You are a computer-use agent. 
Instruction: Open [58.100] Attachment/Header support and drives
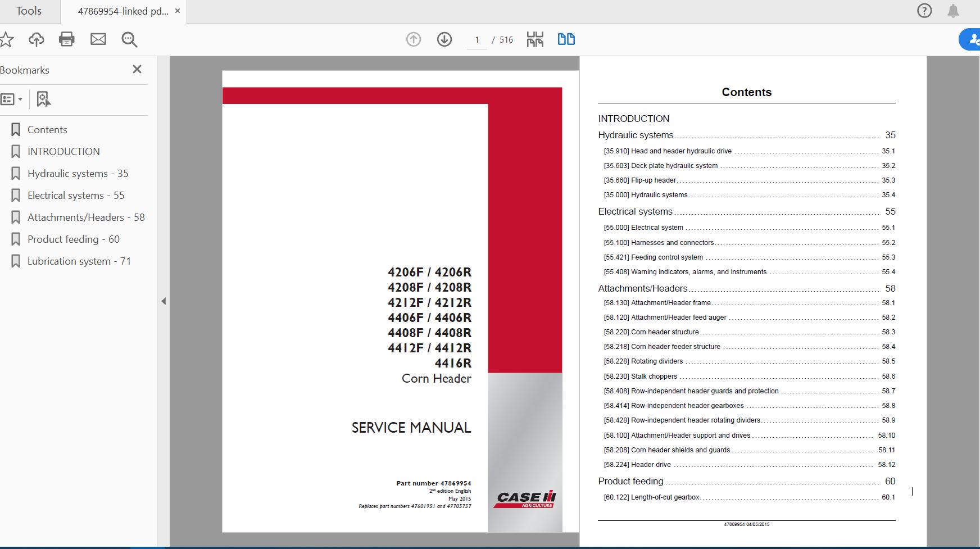point(750,435)
